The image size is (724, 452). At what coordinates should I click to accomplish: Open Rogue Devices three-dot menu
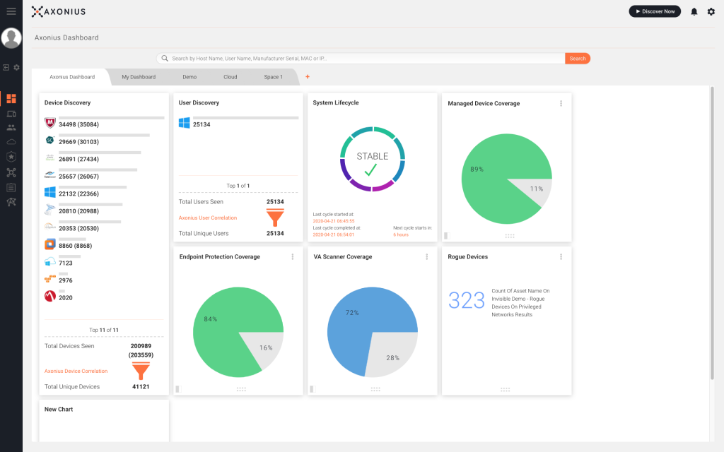(x=561, y=257)
